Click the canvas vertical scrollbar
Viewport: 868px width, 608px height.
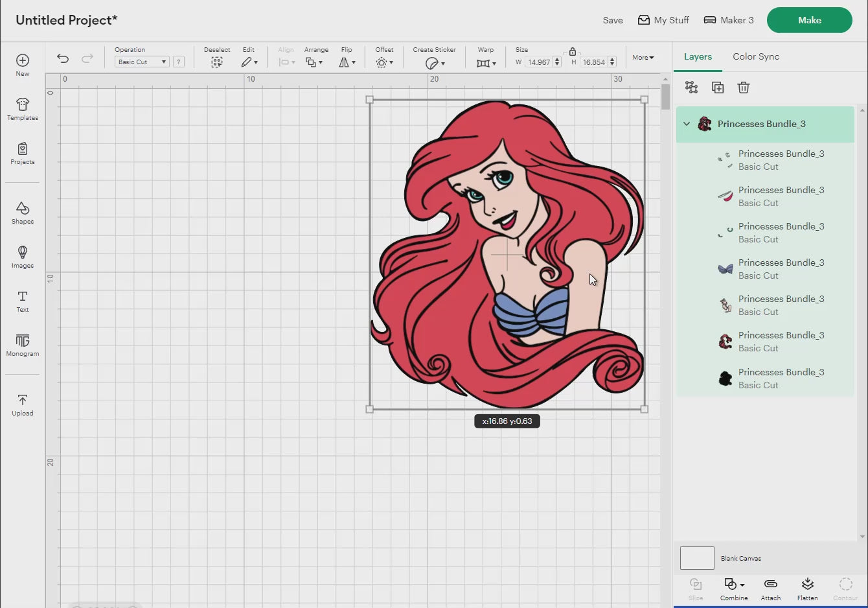coord(665,97)
